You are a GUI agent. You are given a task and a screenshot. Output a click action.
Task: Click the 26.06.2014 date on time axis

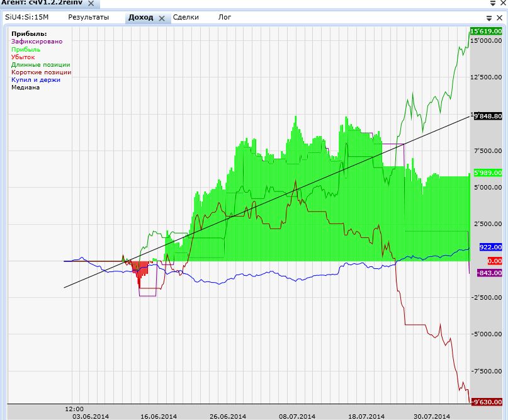(228, 416)
